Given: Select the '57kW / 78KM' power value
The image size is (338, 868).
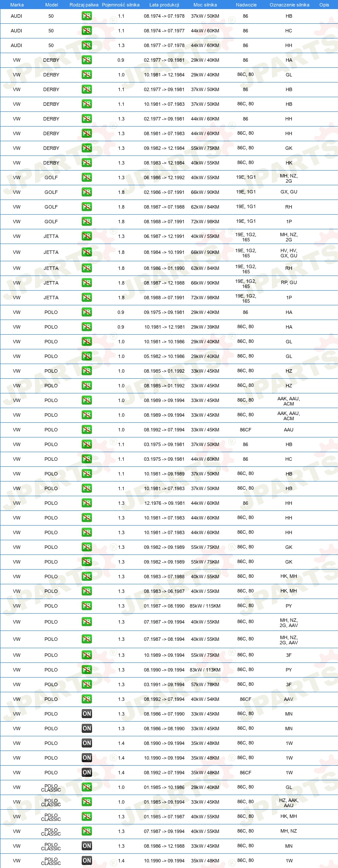Looking at the screenshot, I should pos(205,684).
